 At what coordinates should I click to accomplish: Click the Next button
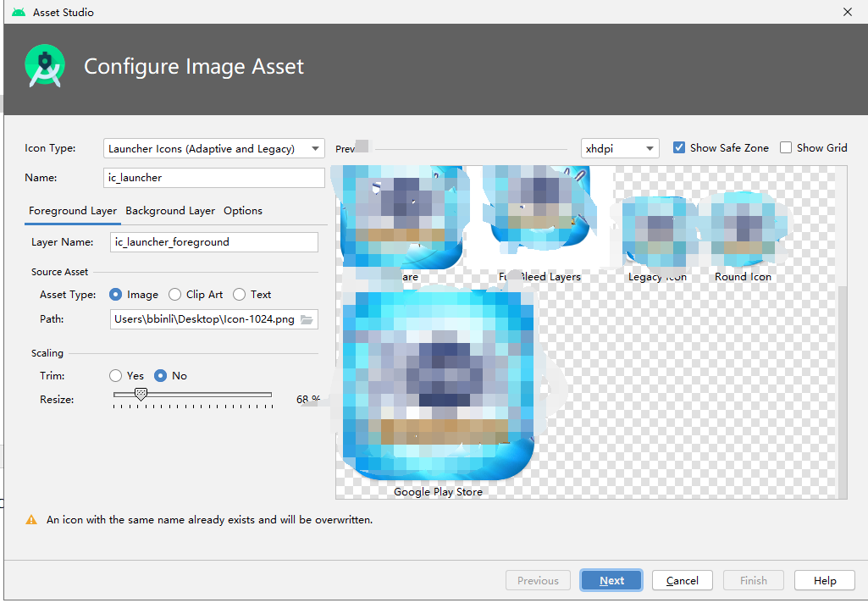[611, 580]
